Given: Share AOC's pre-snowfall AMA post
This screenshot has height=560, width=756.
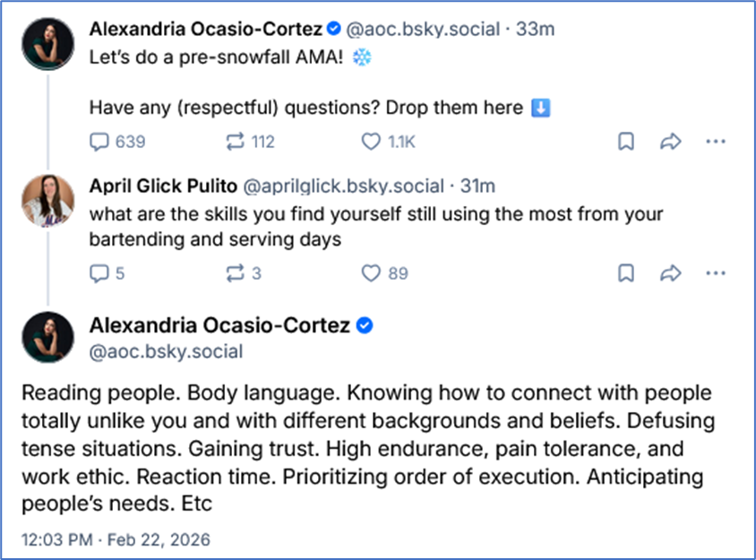Looking at the screenshot, I should (670, 142).
